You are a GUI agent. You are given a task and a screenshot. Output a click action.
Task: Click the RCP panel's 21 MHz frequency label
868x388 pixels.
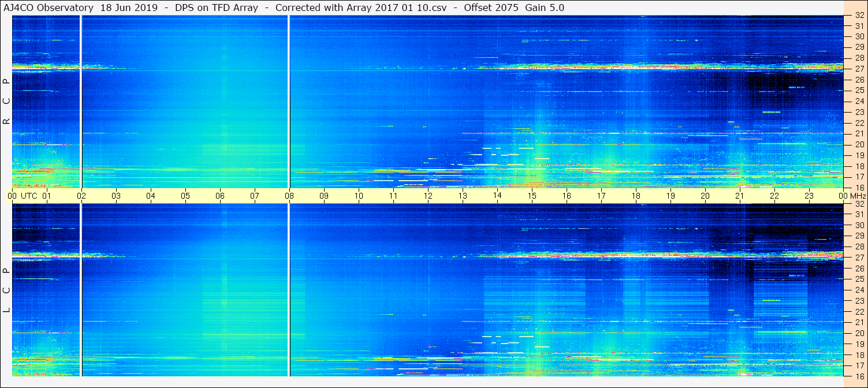[x=859, y=133]
